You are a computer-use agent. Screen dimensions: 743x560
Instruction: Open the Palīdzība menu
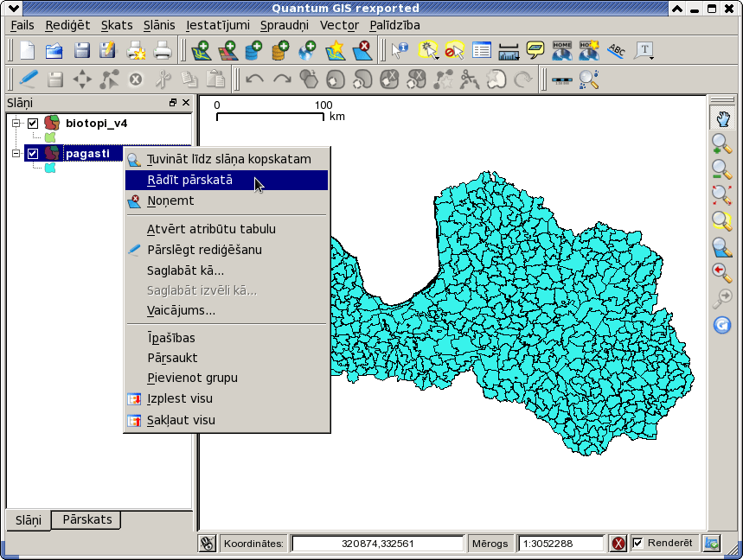(394, 25)
